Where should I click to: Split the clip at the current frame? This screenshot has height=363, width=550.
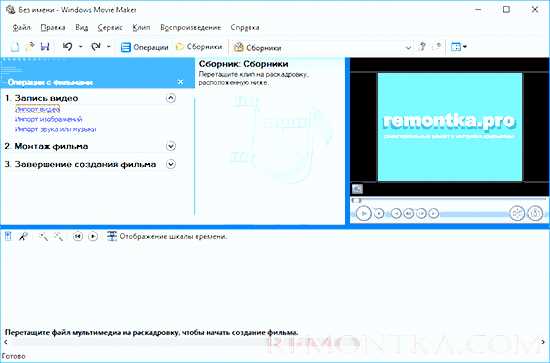point(517,213)
